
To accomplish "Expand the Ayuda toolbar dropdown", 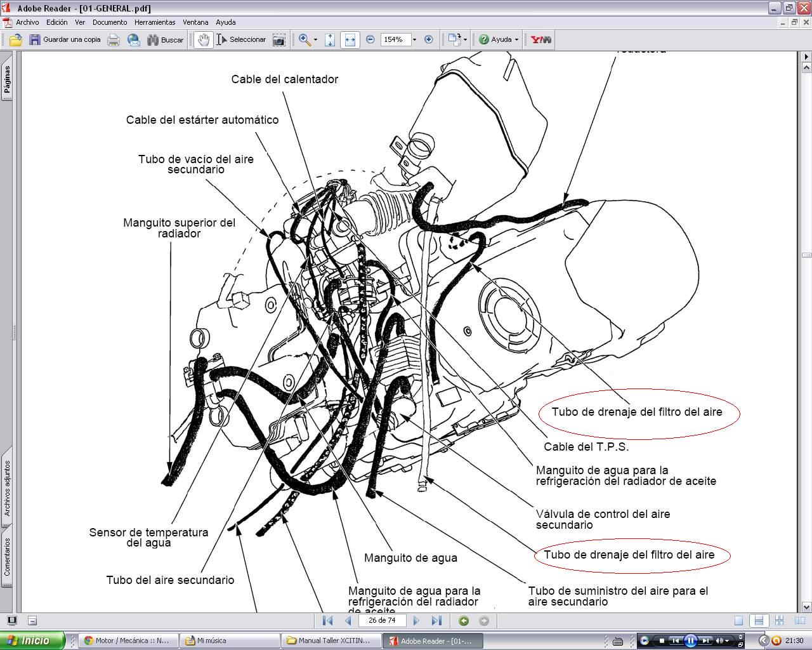I will [516, 39].
